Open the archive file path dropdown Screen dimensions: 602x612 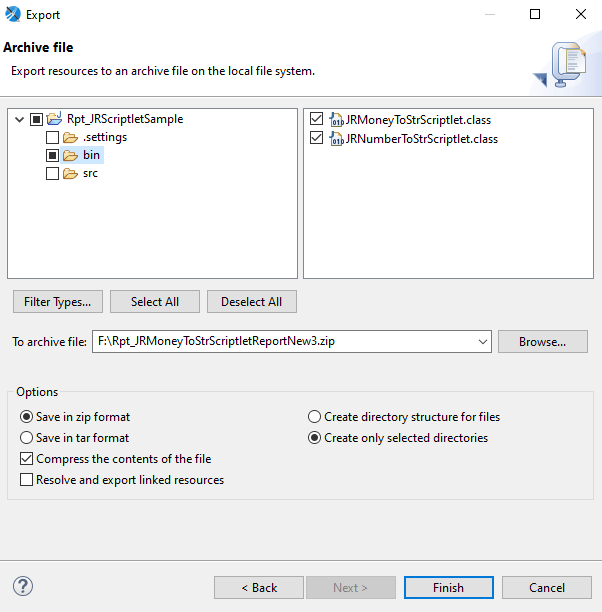[x=482, y=342]
